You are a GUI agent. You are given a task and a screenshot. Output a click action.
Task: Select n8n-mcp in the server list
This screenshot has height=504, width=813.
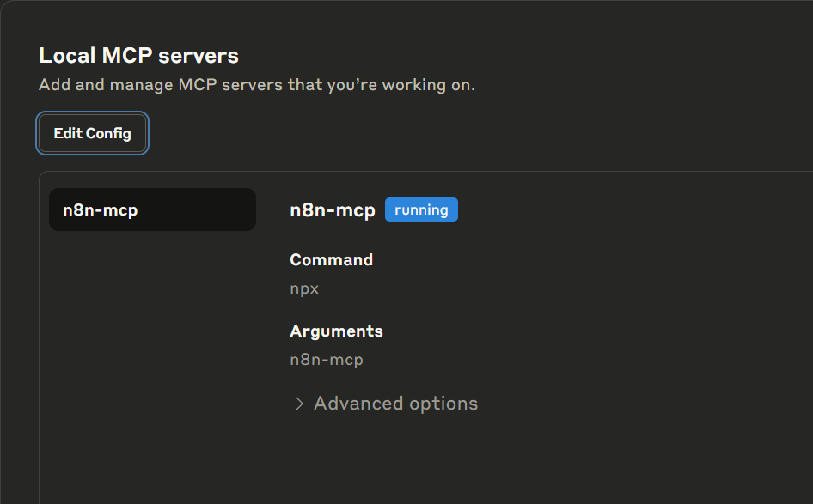tap(152, 209)
